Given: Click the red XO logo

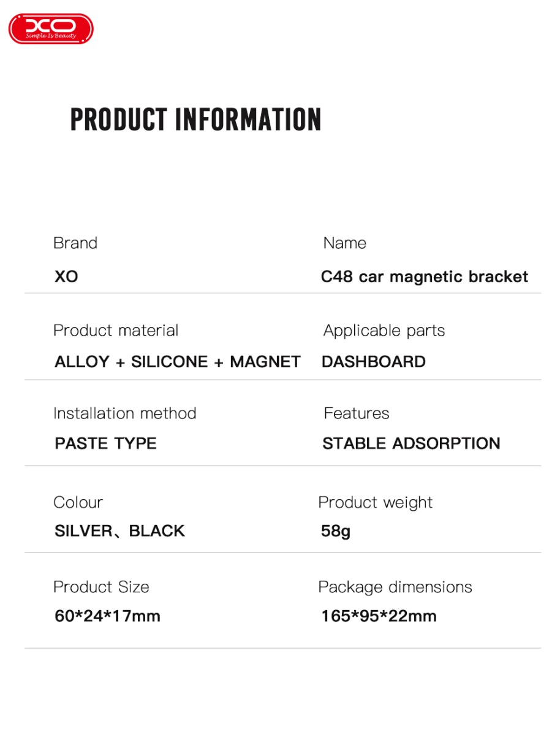Looking at the screenshot, I should pyautogui.click(x=51, y=29).
